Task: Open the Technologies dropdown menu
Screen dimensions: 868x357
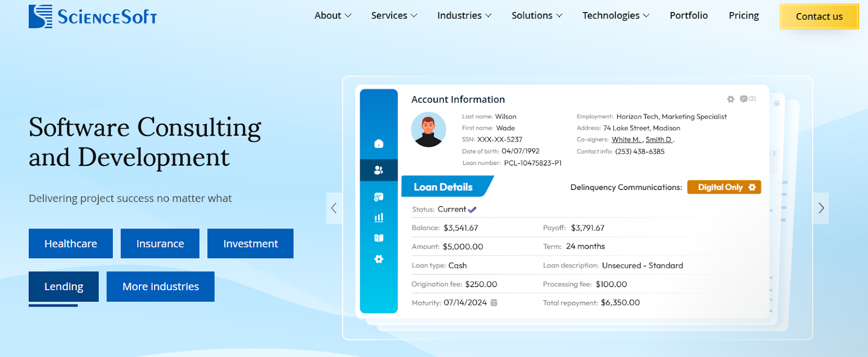Action: (616, 16)
